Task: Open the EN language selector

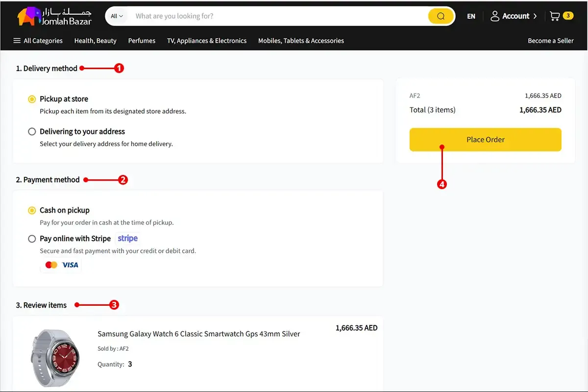Action: pos(471,16)
